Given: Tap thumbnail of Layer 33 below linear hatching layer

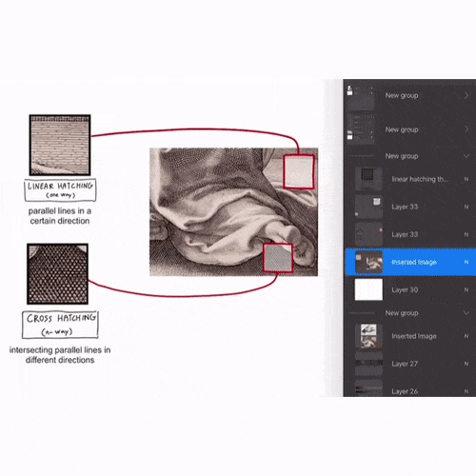Looking at the screenshot, I should (368, 207).
